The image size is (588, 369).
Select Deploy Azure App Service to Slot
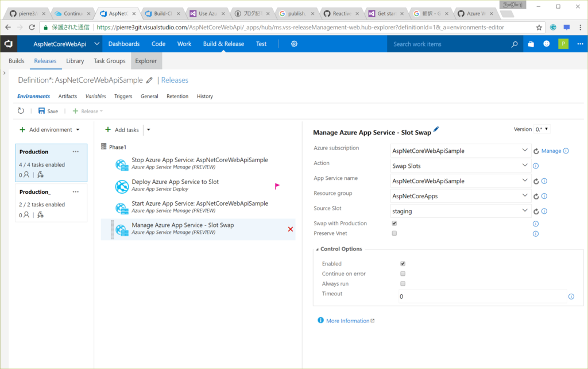(x=198, y=185)
